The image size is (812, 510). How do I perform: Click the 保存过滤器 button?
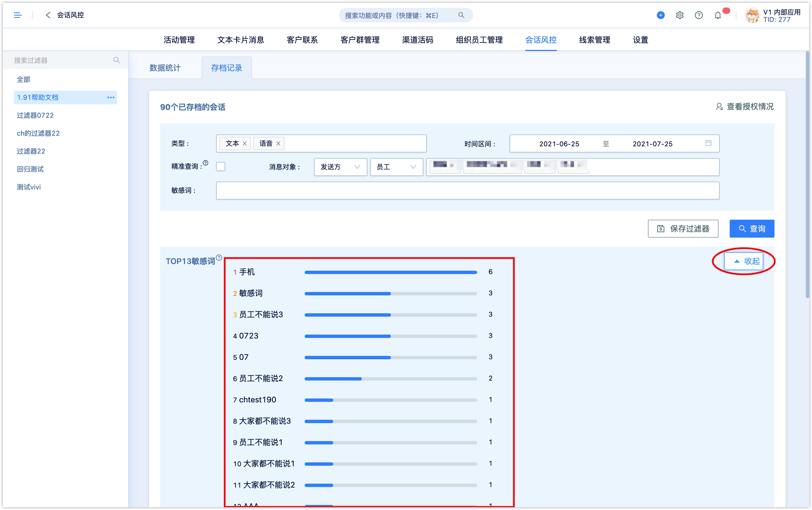point(683,229)
